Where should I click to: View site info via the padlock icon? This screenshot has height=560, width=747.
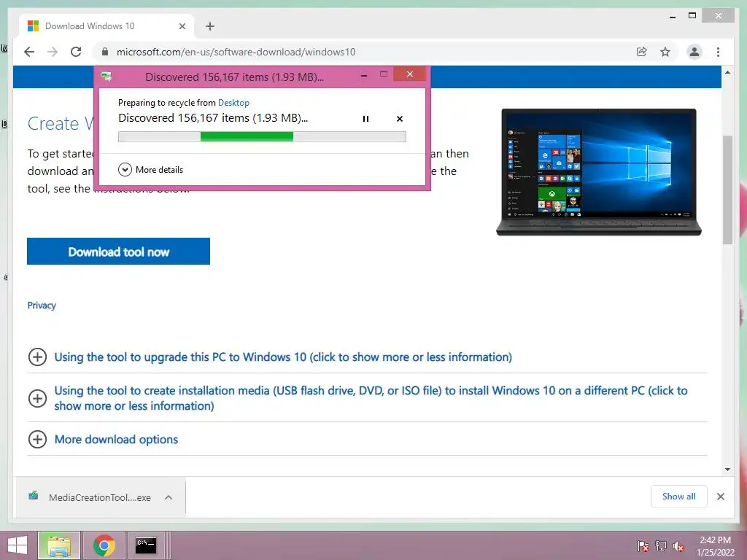[105, 52]
